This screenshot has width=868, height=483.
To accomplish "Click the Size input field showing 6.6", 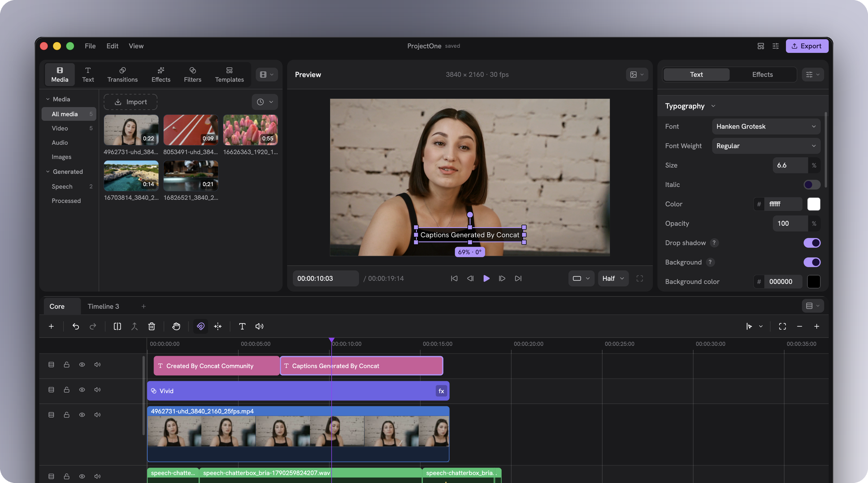I will 790,165.
